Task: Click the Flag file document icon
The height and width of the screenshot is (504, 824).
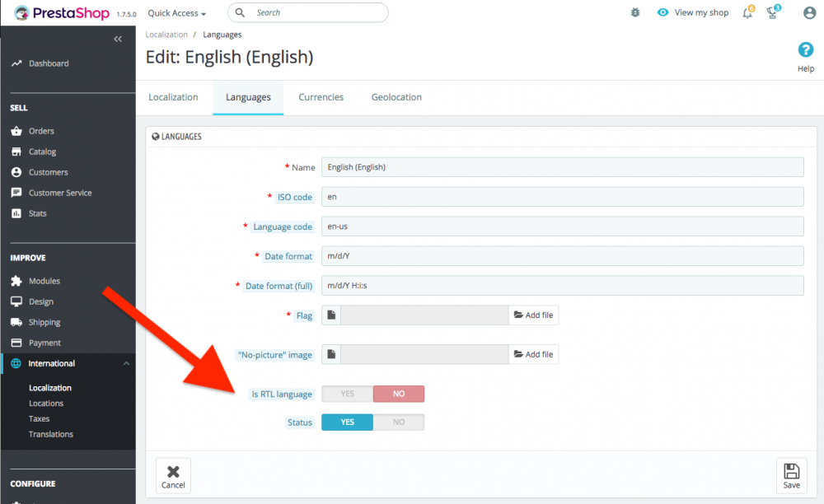Action: coord(331,315)
